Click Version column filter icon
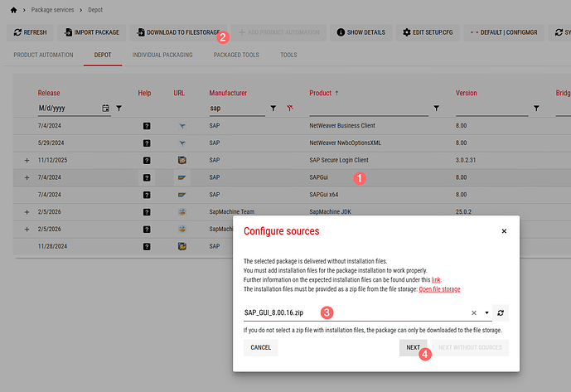The image size is (571, 392). [x=536, y=109]
